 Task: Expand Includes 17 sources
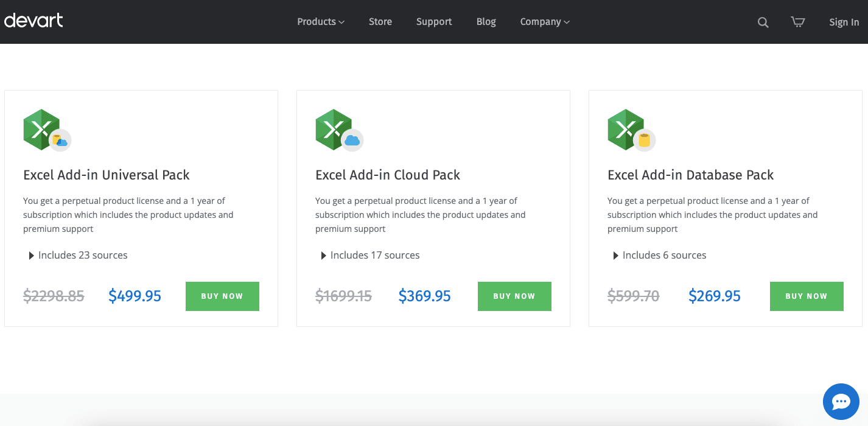pyautogui.click(x=370, y=256)
